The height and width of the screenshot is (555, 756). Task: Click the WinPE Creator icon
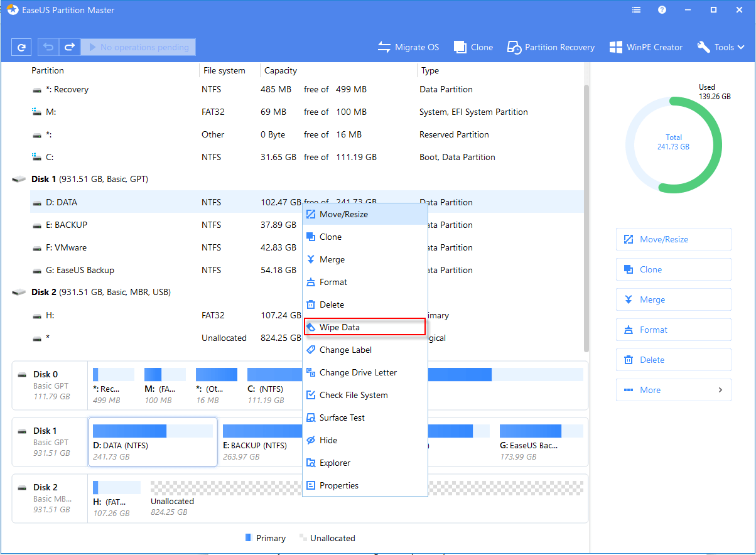click(615, 47)
